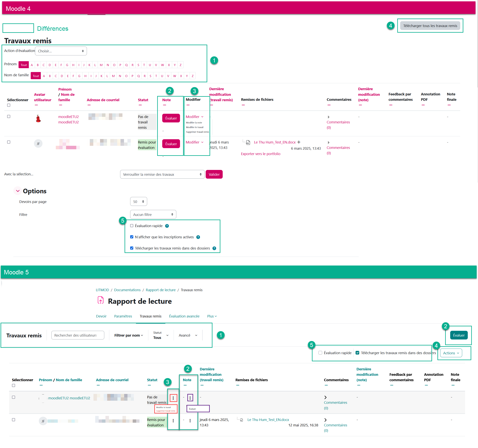Collapse the Options section chevron
Image resolution: width=478 pixels, height=448 pixels.
click(x=18, y=191)
